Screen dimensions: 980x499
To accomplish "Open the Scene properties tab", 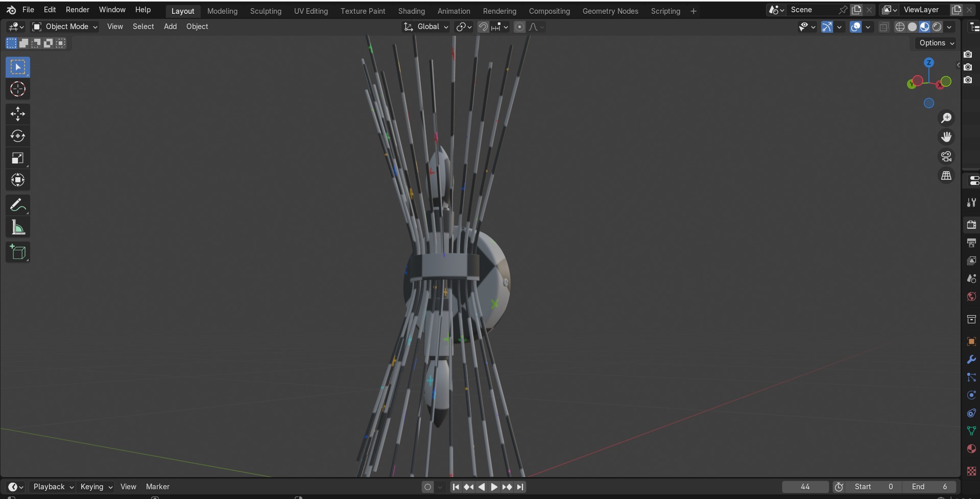I will tap(971, 278).
